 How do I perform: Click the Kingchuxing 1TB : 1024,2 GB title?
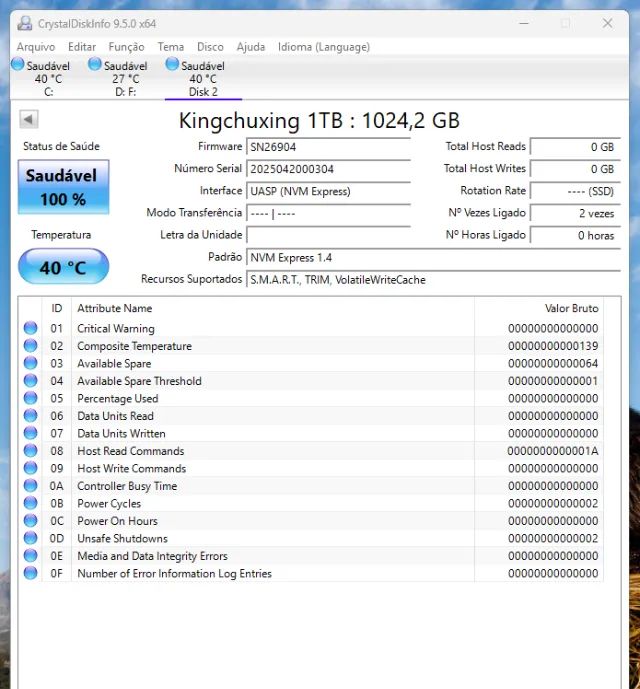[319, 120]
